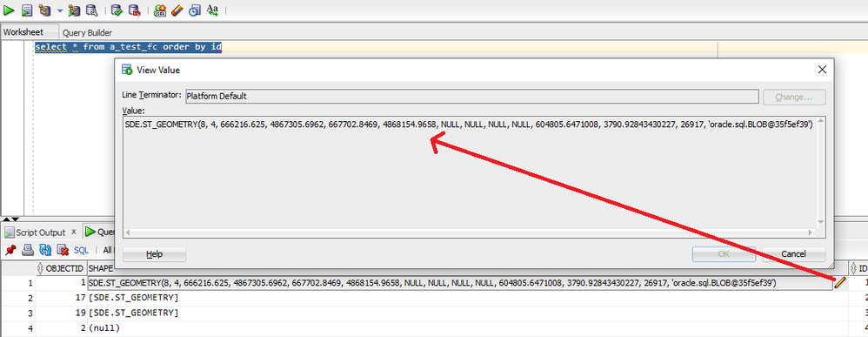
Task: Click the disabled Change... button
Action: click(794, 97)
